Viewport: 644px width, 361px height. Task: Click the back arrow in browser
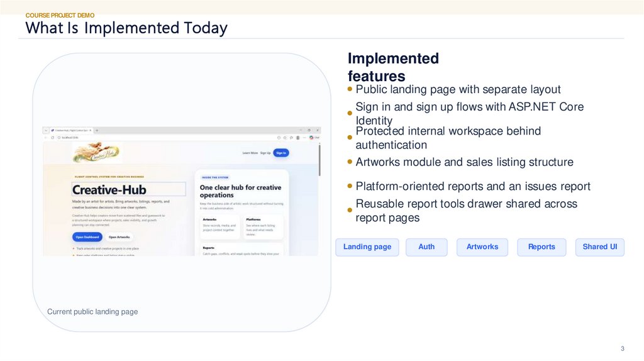point(46,137)
